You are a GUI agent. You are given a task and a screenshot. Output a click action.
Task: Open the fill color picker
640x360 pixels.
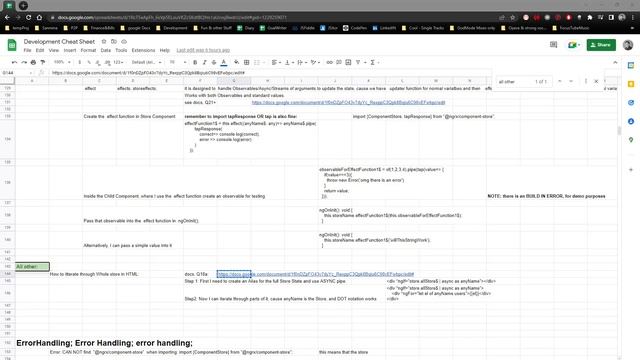pyautogui.click(x=237, y=62)
